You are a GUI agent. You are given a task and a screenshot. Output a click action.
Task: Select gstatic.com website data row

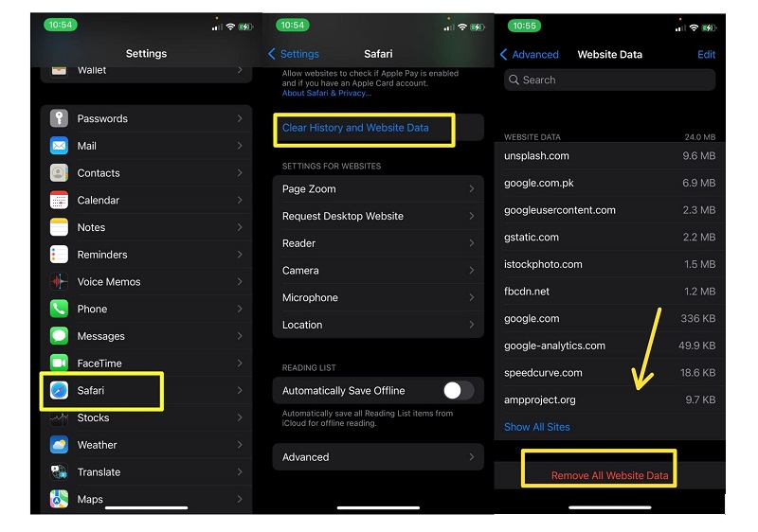609,237
